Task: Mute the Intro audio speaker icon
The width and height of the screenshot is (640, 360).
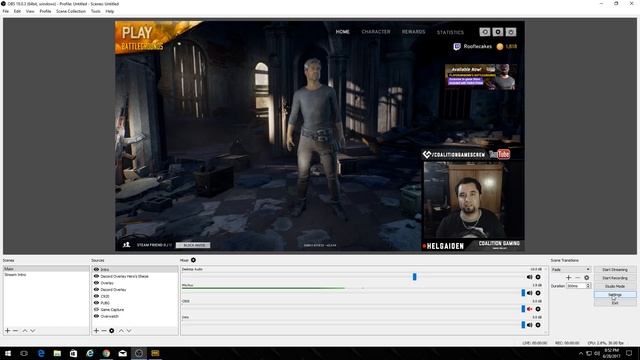Action: (x=529, y=325)
